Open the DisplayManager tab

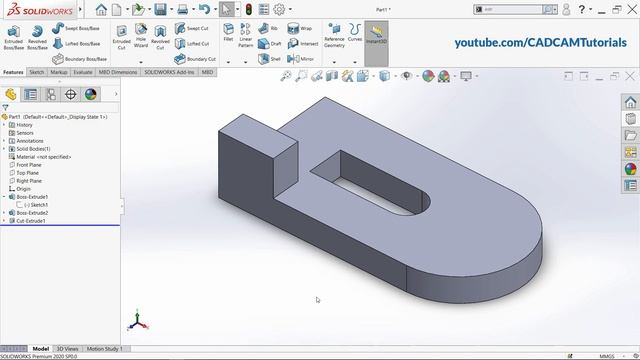click(91, 94)
